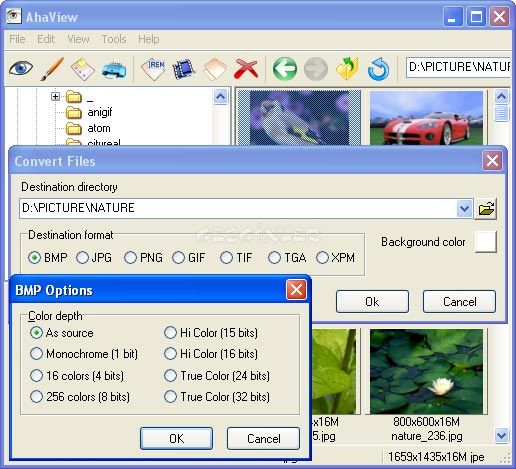This screenshot has height=469, width=516.
Task: Click folder tree scroll up arrow
Action: (x=220, y=97)
